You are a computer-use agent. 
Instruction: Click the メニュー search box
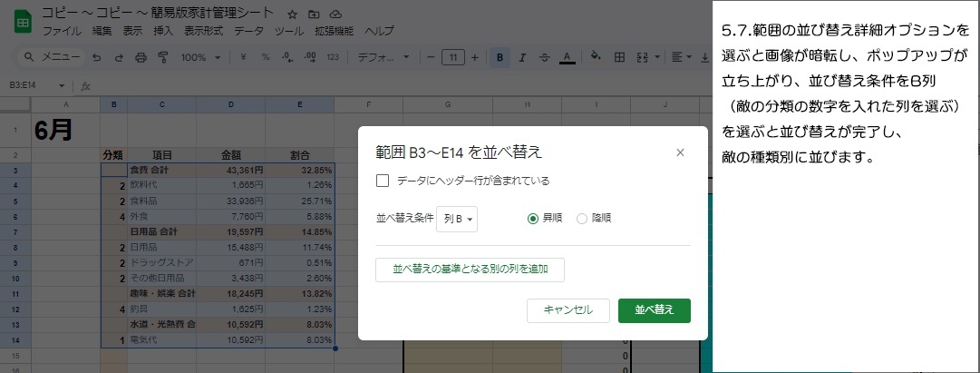tap(53, 57)
